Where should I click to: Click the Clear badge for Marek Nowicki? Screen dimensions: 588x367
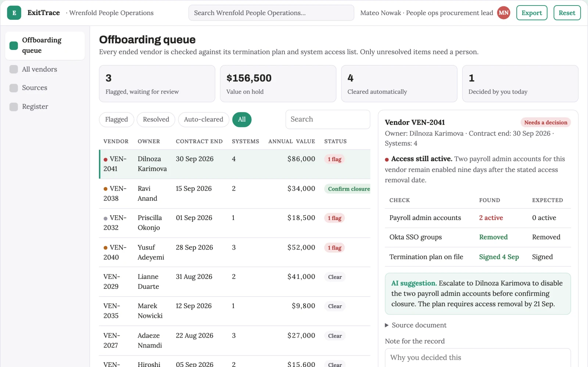coord(335,306)
